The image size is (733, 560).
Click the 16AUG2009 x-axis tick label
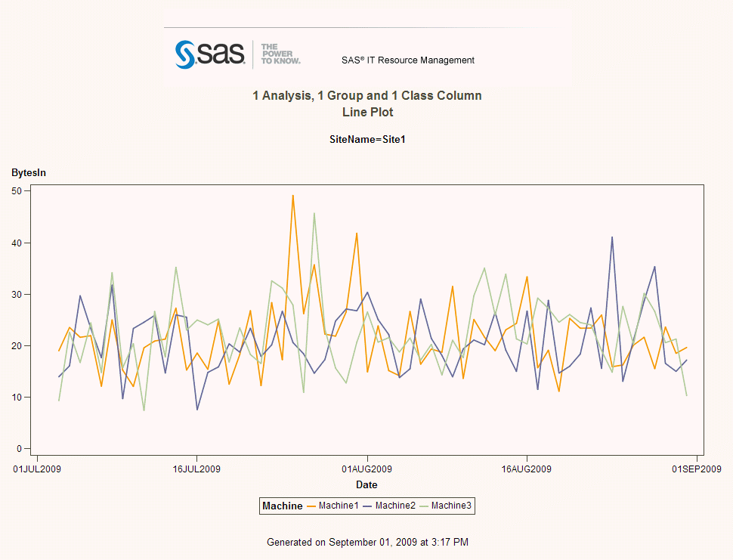[x=527, y=469]
